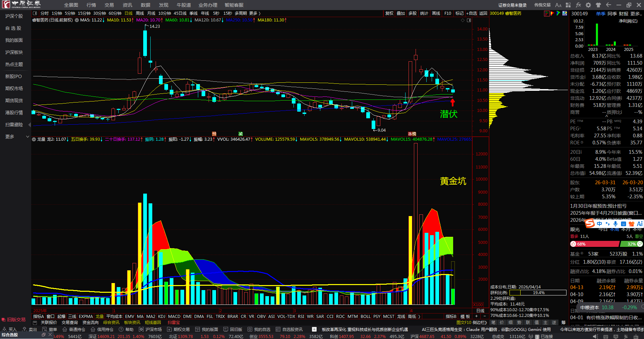The width and height of the screenshot is (644, 339).
Task: Open the font size (AA) setting
Action: pos(558,5)
